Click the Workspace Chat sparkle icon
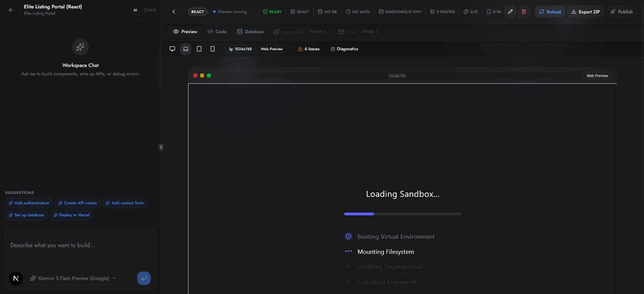Image resolution: width=644 pixels, height=294 pixels. 80,47
